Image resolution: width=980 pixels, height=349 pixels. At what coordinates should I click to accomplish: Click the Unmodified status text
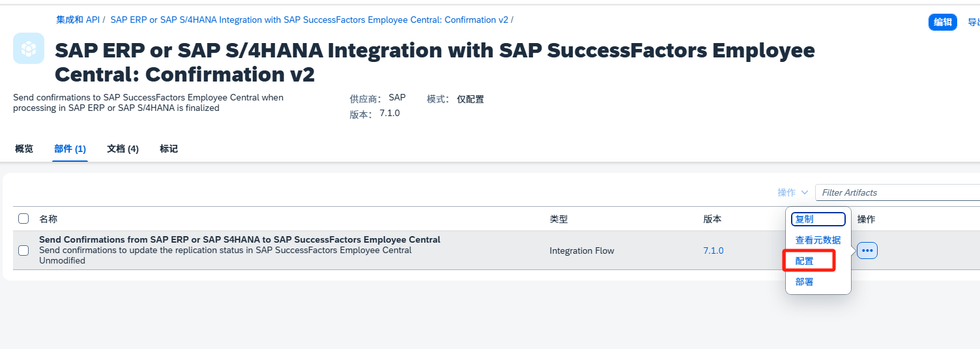point(62,261)
